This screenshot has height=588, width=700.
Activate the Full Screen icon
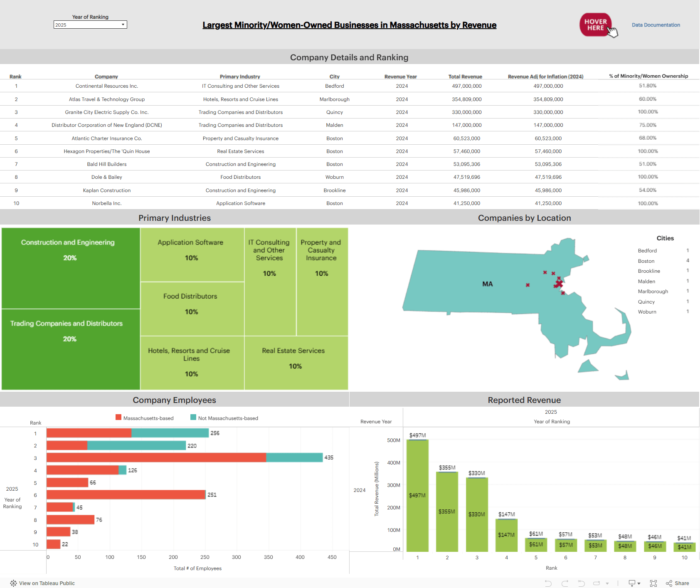[653, 583]
